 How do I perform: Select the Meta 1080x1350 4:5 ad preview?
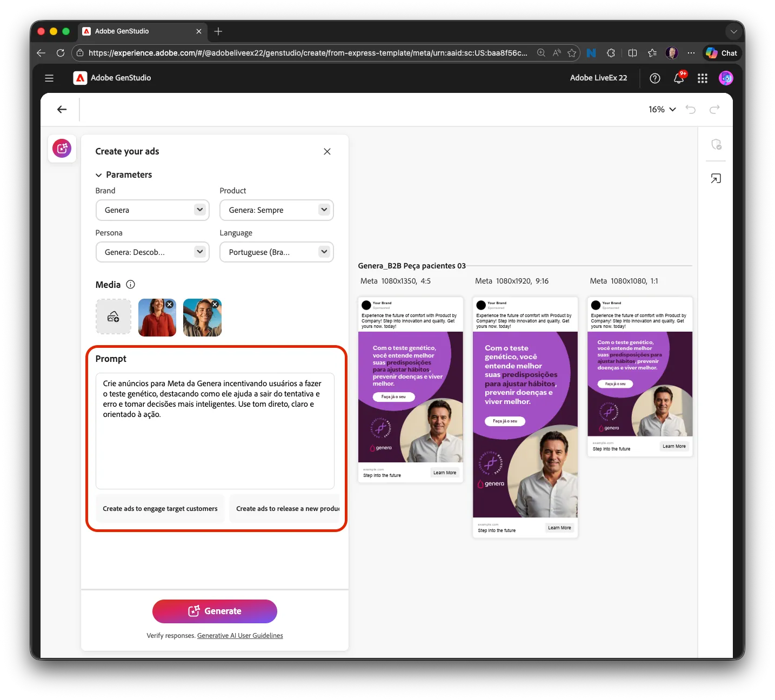pyautogui.click(x=411, y=389)
